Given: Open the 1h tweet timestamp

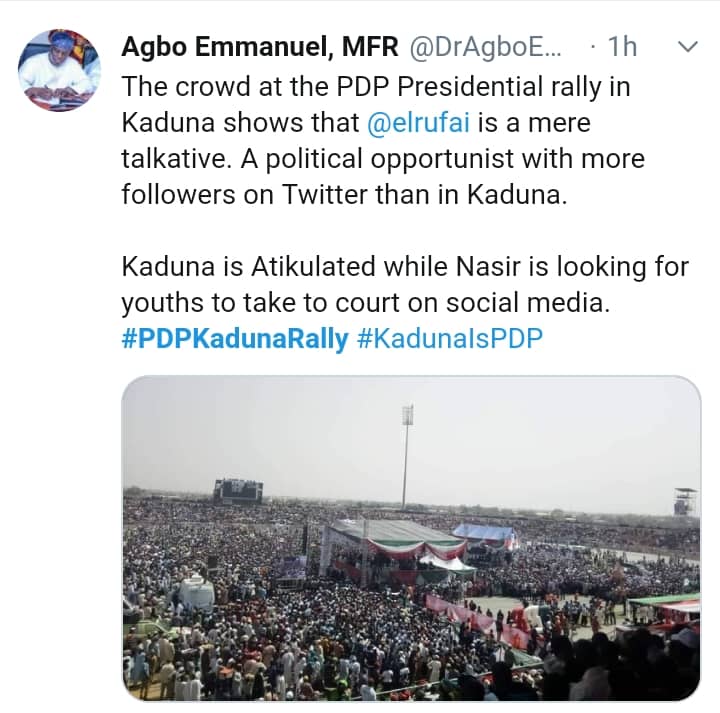Looking at the screenshot, I should (622, 47).
